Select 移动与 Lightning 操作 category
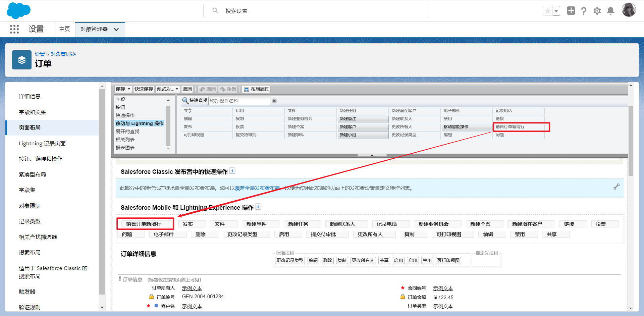The height and width of the screenshot is (316, 644). (140, 123)
